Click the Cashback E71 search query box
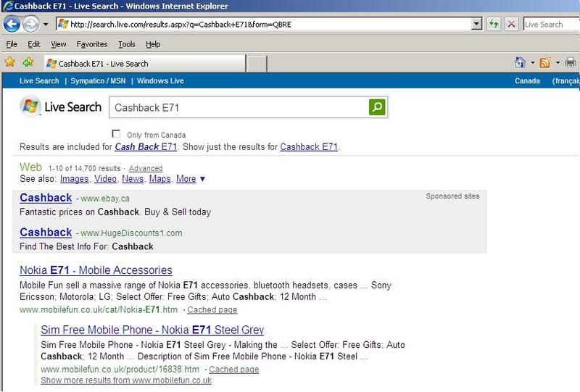Screen dimensions: 580x392 point(239,108)
